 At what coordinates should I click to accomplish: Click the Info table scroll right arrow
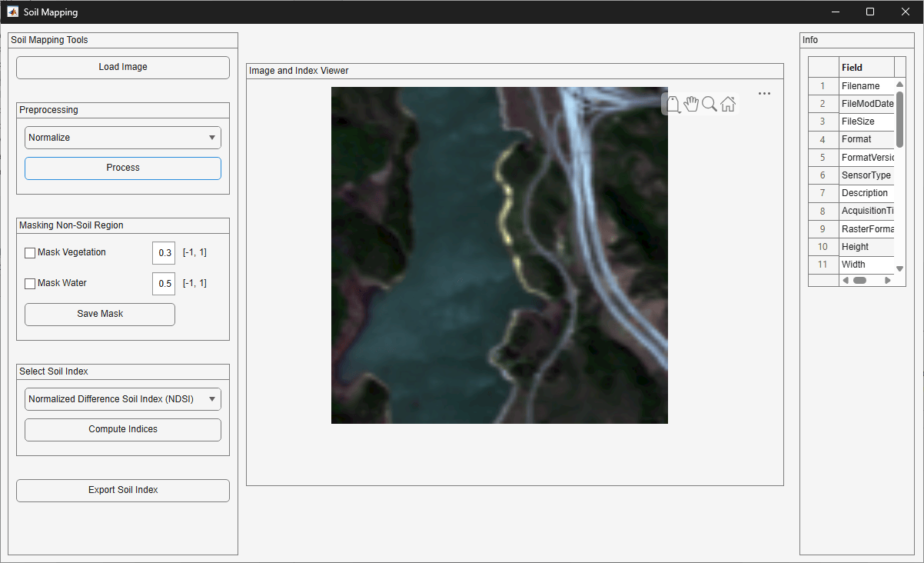pyautogui.click(x=888, y=280)
